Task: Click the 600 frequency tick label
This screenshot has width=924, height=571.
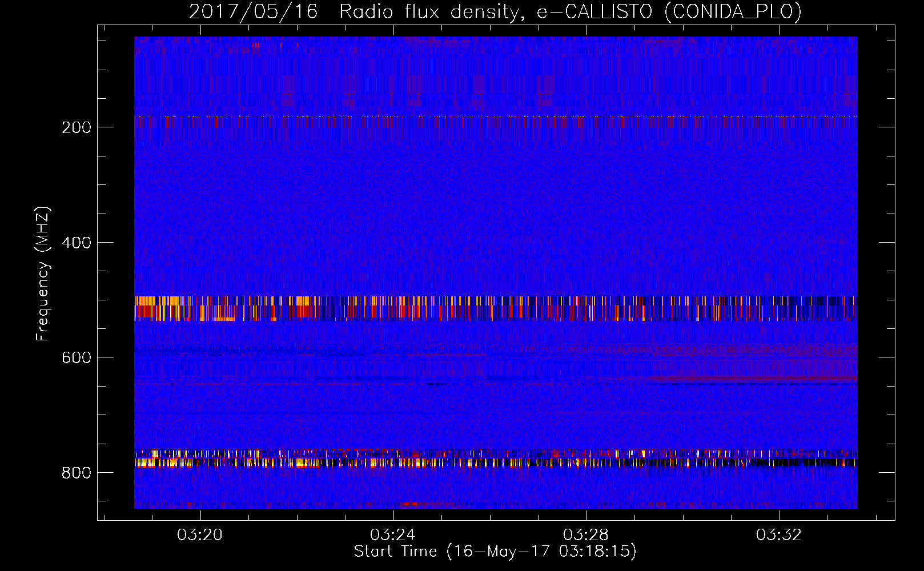Action: coord(77,357)
